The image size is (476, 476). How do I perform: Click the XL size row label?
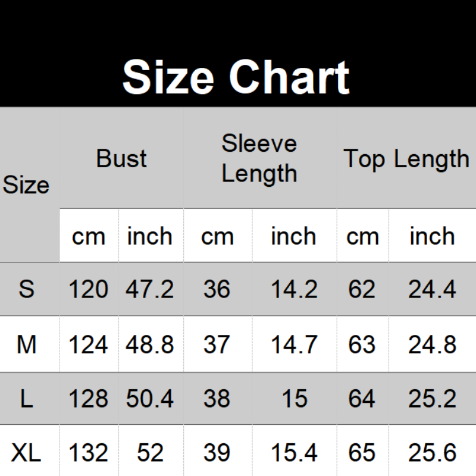point(26,454)
